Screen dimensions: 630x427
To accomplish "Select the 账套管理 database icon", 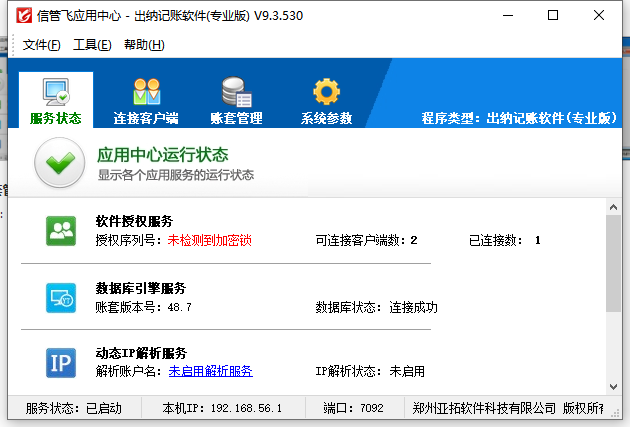I will point(236,92).
